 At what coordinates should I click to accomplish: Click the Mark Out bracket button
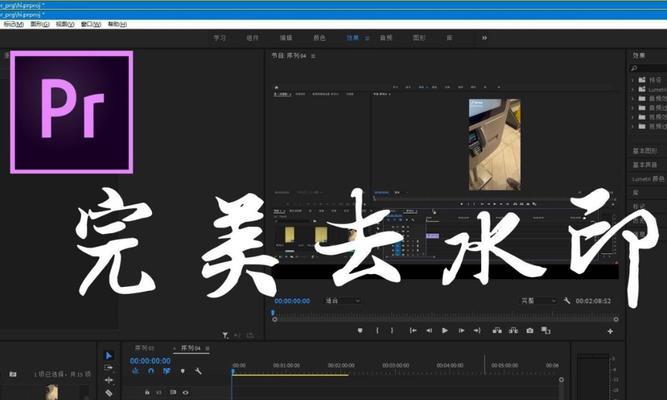(392, 331)
